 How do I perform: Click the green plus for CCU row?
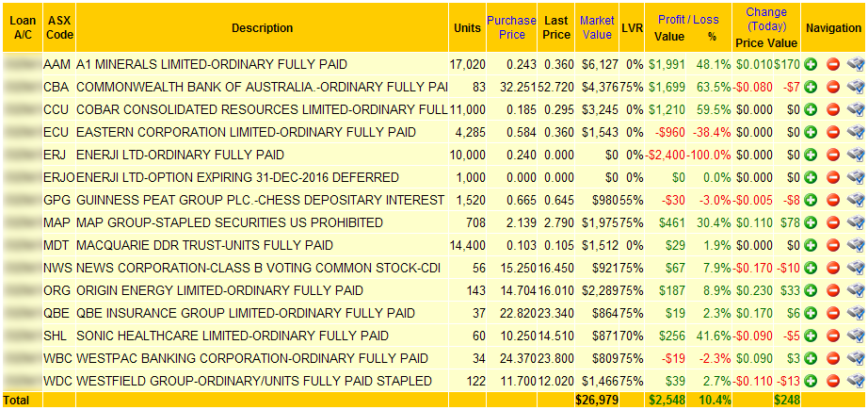click(x=811, y=109)
